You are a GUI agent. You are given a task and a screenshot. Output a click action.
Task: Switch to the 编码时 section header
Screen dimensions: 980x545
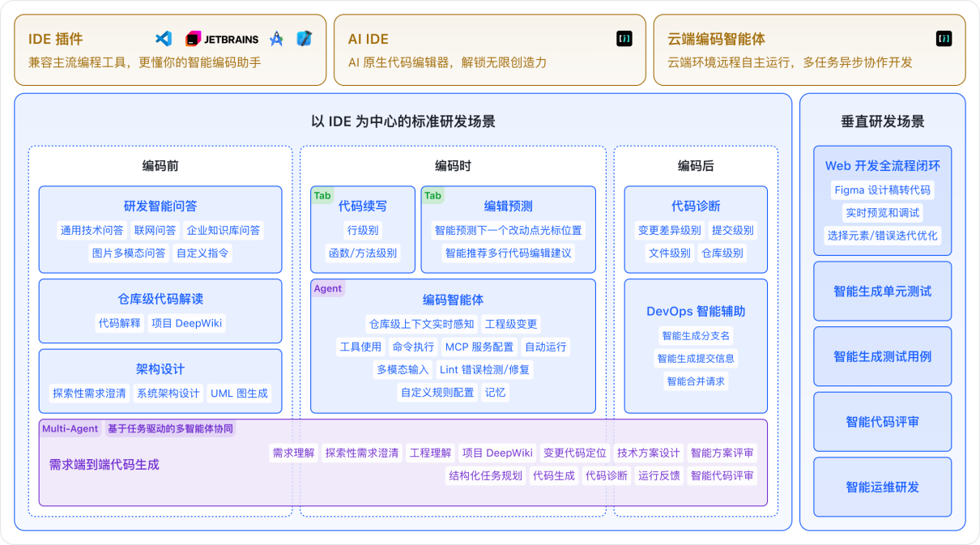[x=453, y=165]
